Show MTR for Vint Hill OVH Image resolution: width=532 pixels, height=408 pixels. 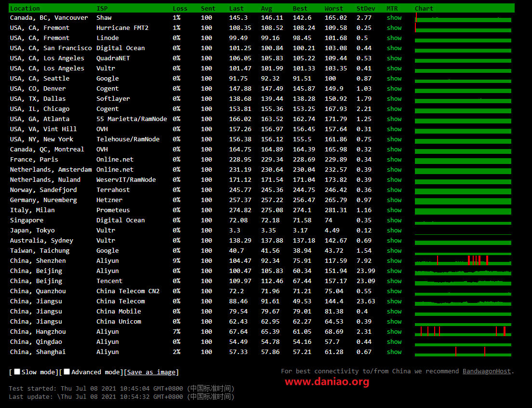coord(394,129)
